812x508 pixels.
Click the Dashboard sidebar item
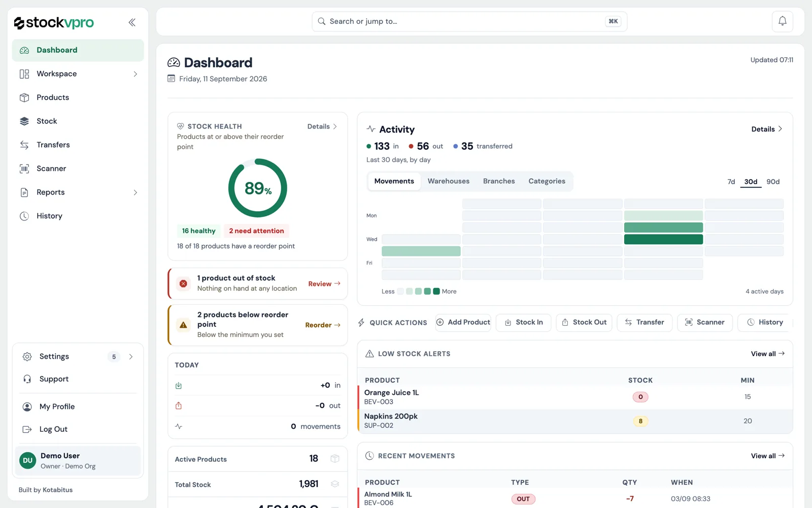coord(78,50)
